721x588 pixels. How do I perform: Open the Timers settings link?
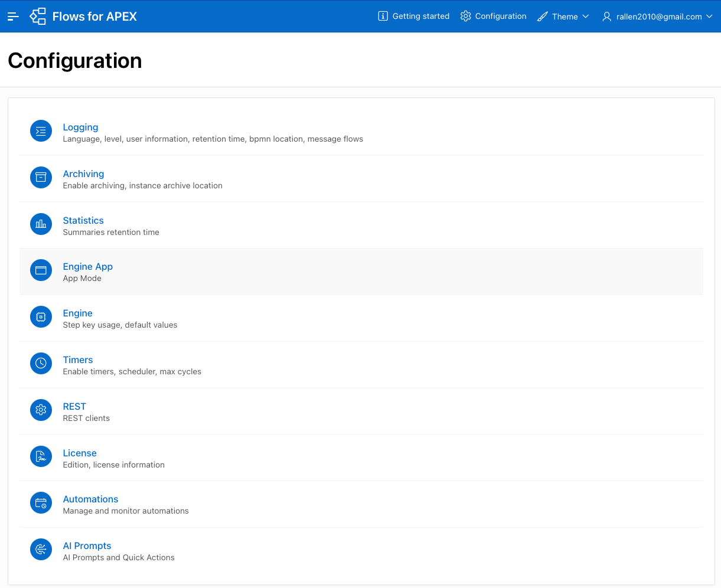click(78, 360)
